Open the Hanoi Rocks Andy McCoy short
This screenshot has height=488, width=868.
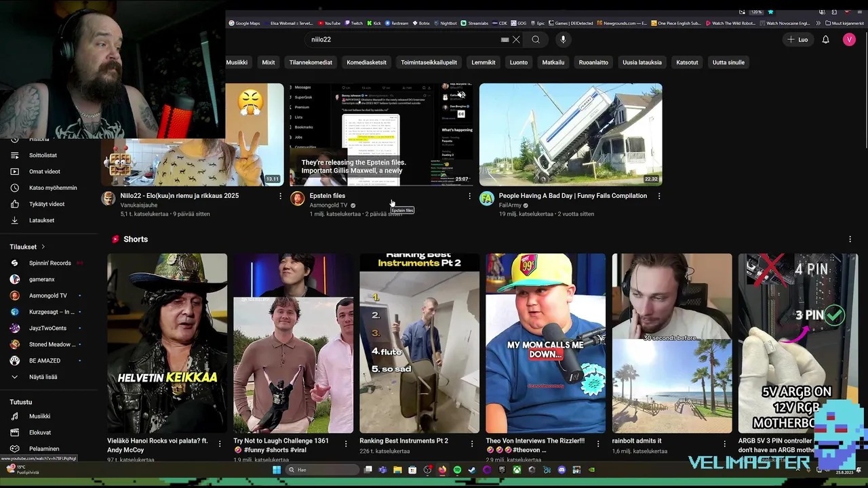pos(167,343)
